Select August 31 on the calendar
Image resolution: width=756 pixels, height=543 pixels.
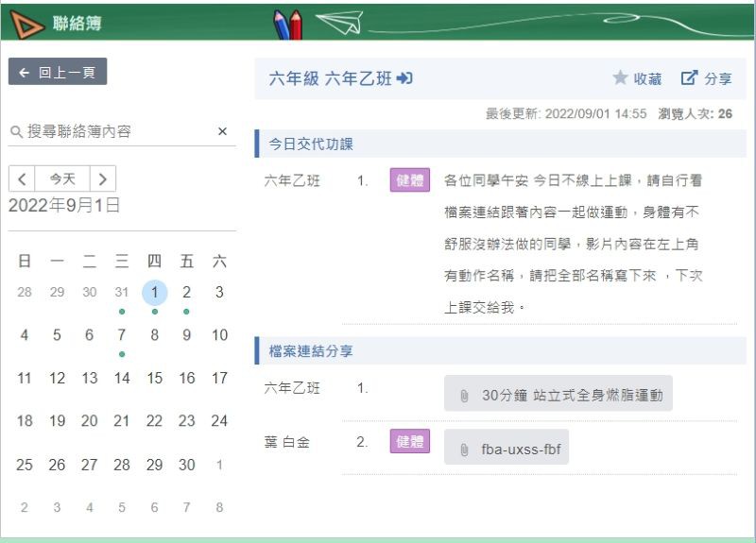tap(122, 292)
